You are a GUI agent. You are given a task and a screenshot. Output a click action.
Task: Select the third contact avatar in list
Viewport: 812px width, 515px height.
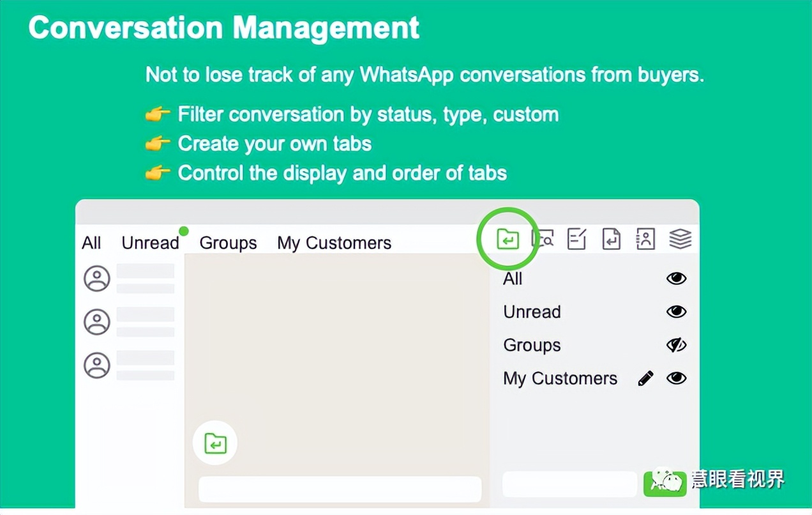[x=98, y=365]
